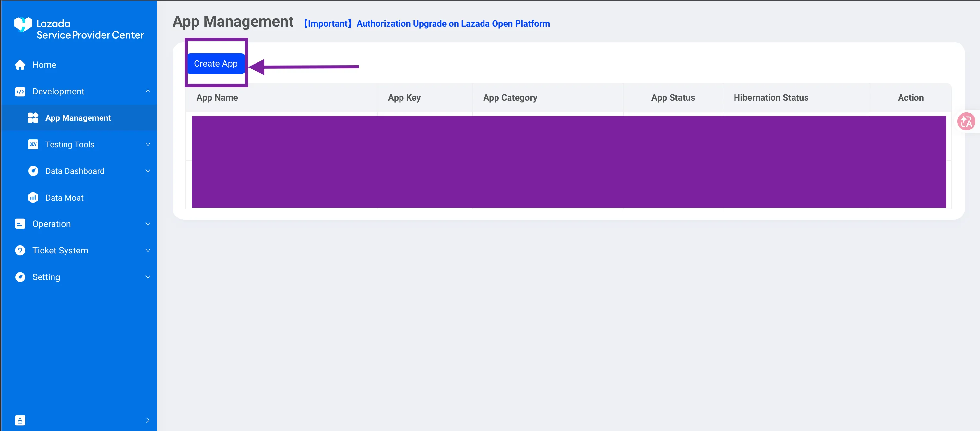Expand the Operation chevron

click(x=148, y=224)
